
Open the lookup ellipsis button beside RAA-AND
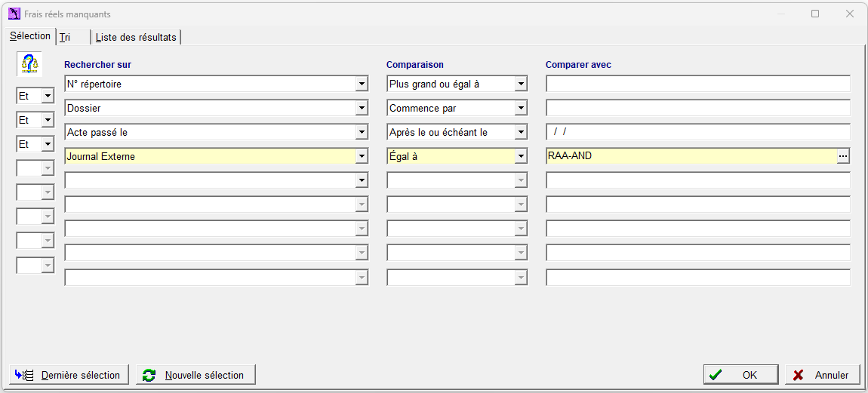coord(842,157)
